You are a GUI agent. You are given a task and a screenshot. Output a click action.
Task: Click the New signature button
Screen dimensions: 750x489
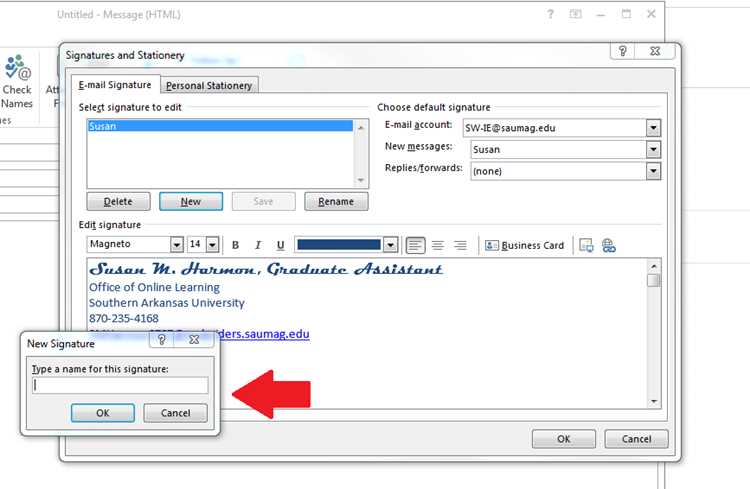191,201
